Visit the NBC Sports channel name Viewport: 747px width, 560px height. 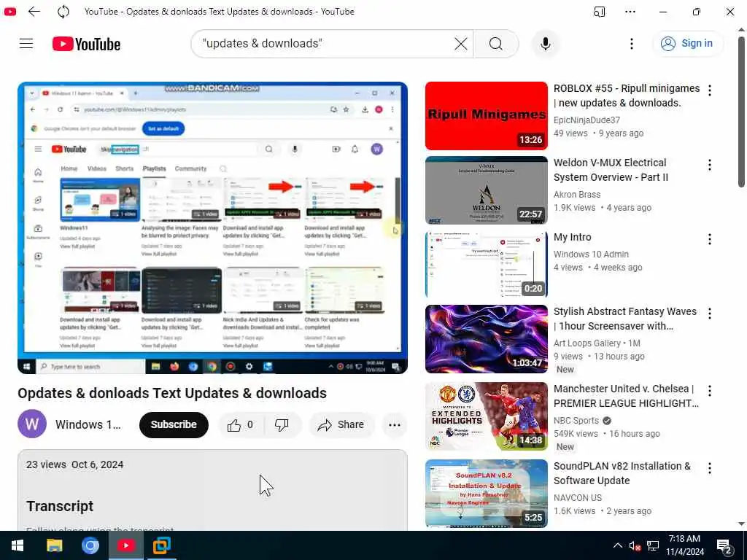click(576, 421)
